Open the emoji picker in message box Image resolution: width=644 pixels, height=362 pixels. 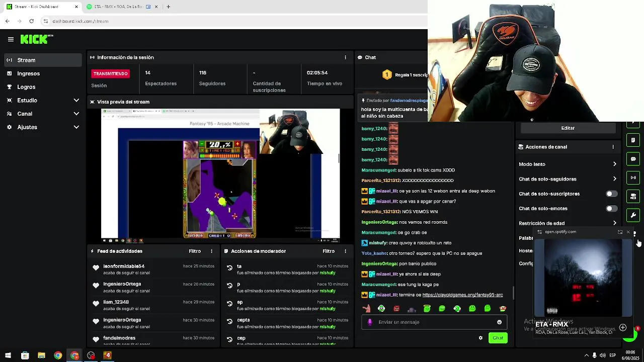point(499,322)
